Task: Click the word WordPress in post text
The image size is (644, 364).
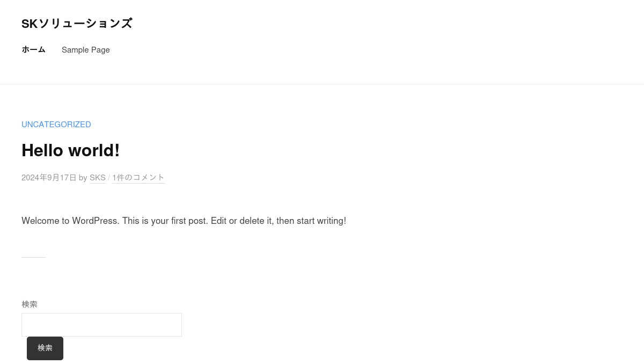Action: tap(95, 221)
